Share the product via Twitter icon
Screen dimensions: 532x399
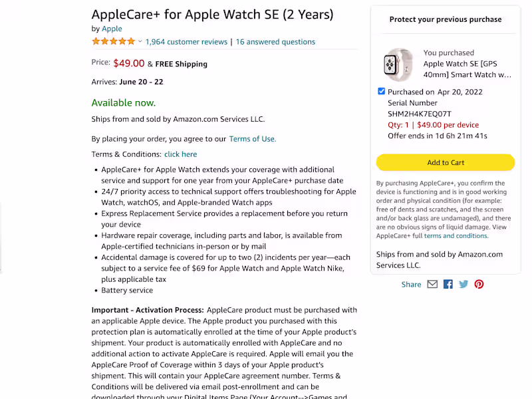[x=464, y=284]
